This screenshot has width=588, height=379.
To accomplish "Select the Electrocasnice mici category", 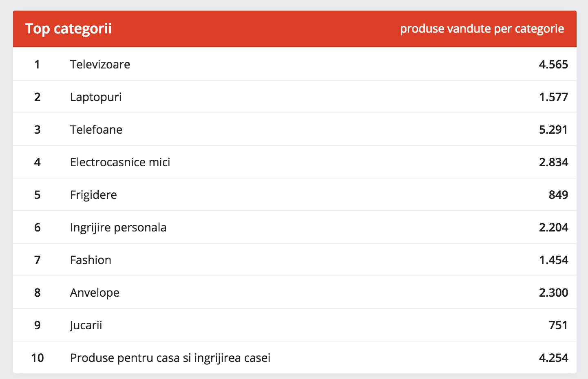I will 120,162.
